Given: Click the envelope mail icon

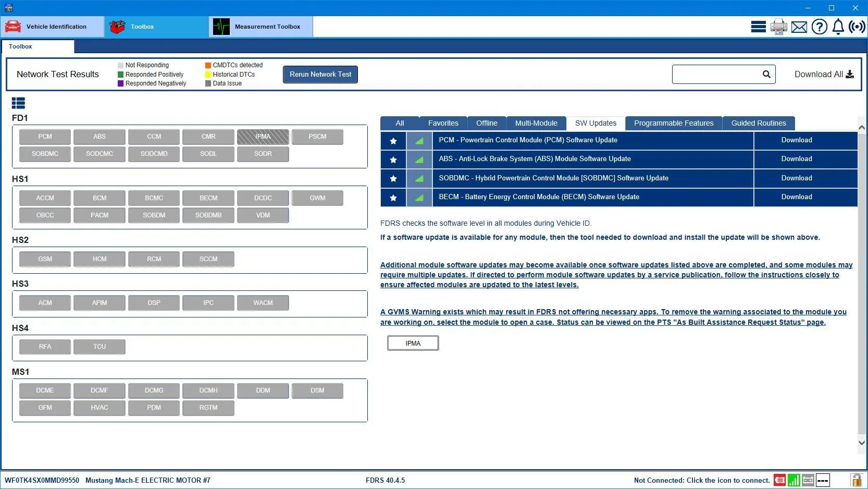Looking at the screenshot, I should point(799,27).
